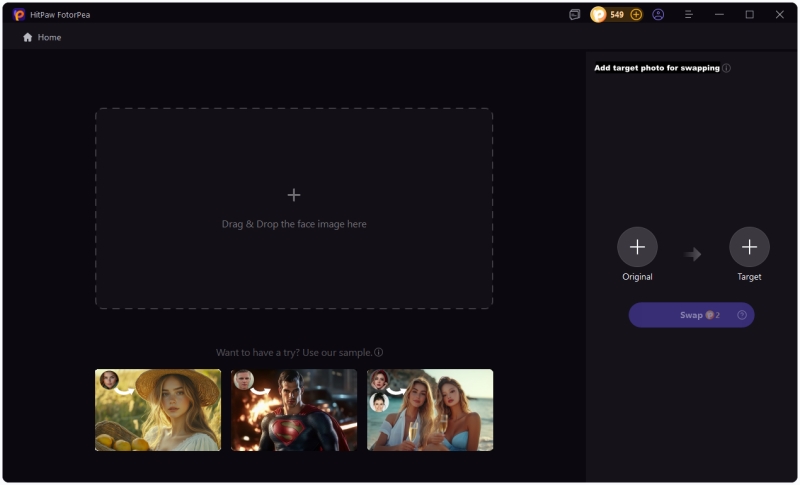Select the sample of woman in straw hat
Image resolution: width=800 pixels, height=485 pixels.
pyautogui.click(x=158, y=410)
